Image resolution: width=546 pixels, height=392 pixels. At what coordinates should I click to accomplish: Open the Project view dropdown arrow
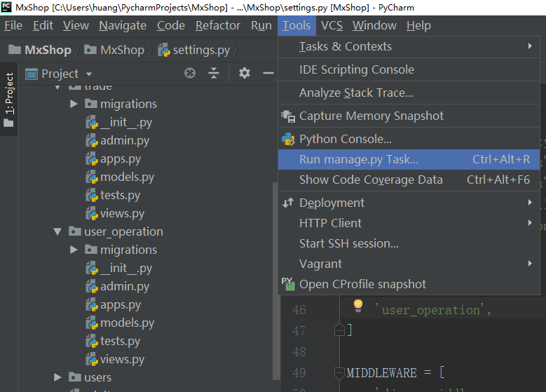click(x=89, y=74)
